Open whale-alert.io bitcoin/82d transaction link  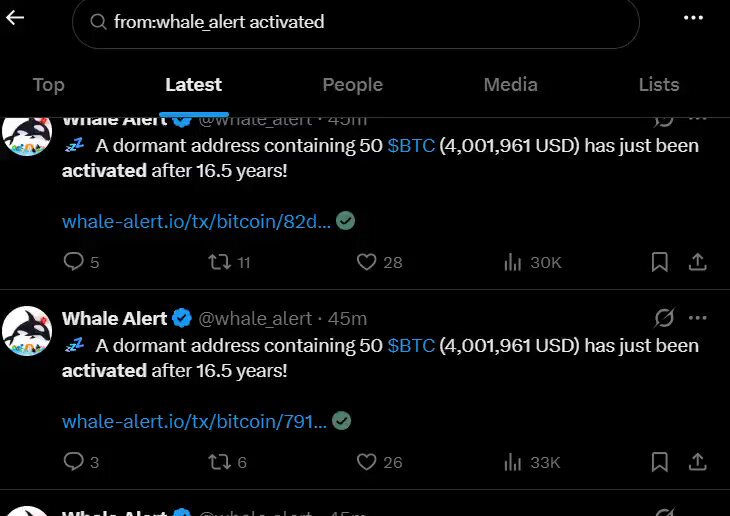click(196, 221)
